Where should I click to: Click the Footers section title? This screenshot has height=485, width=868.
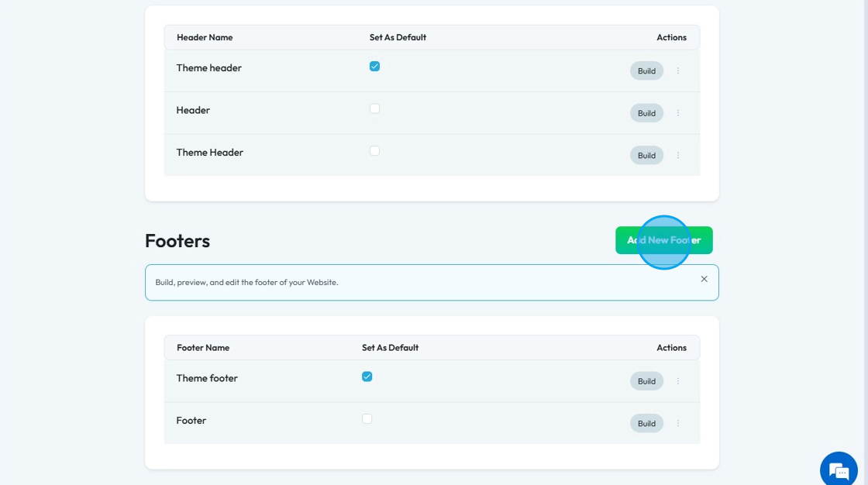(x=177, y=241)
